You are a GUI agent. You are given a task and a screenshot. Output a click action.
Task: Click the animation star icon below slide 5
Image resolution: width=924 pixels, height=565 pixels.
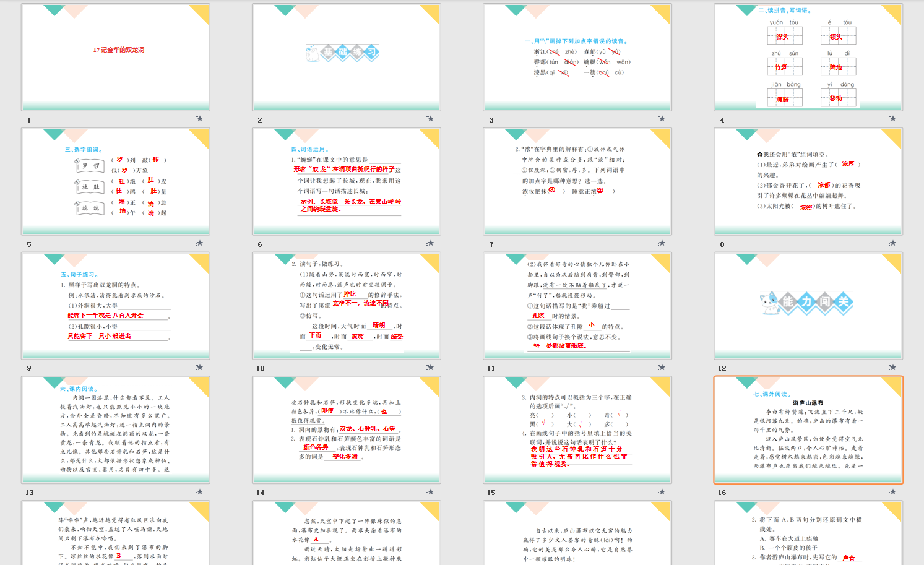point(199,243)
